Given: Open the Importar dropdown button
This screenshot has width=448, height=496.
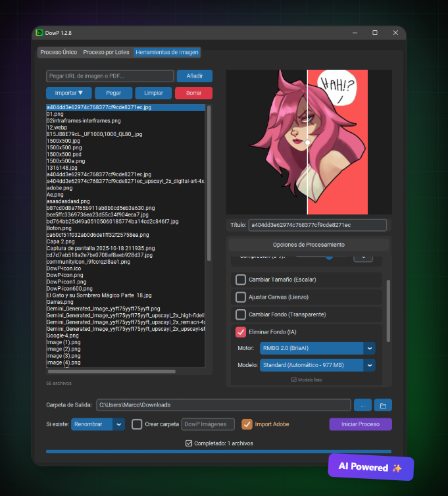Looking at the screenshot, I should click(69, 93).
